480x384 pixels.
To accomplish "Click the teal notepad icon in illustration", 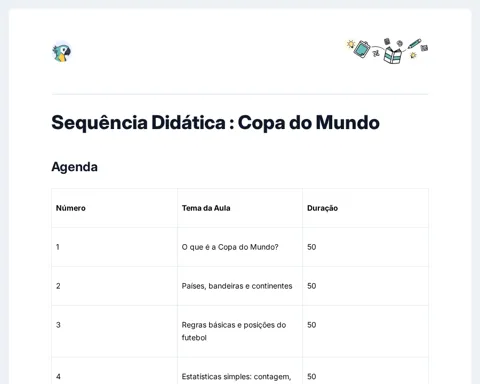I will [x=362, y=49].
